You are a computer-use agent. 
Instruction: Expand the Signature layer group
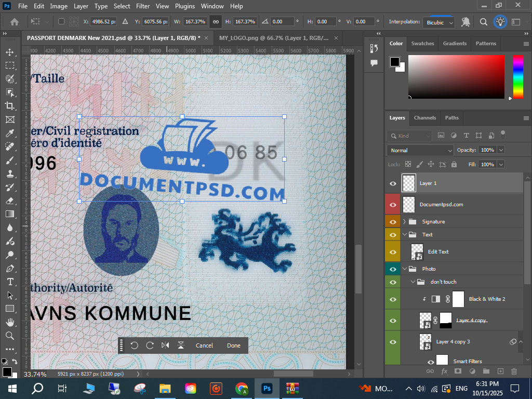(404, 222)
